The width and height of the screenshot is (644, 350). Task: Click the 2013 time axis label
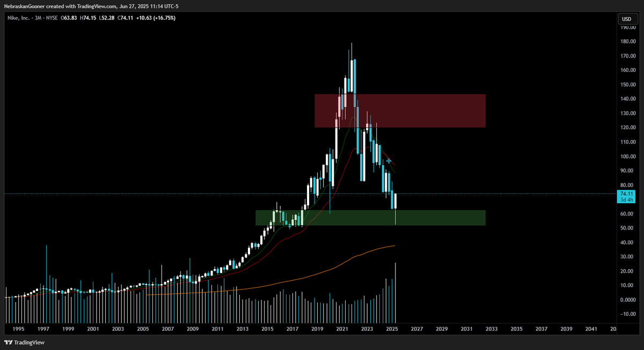[x=242, y=329]
